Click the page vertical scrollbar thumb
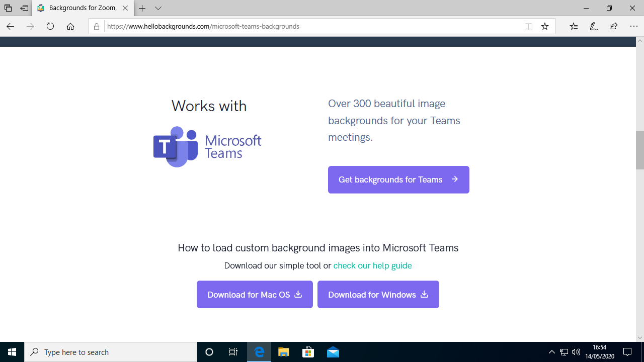 click(x=640, y=150)
